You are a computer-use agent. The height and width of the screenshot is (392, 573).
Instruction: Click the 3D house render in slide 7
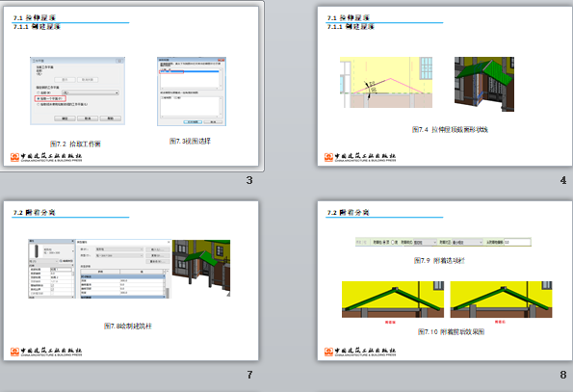click(x=201, y=268)
